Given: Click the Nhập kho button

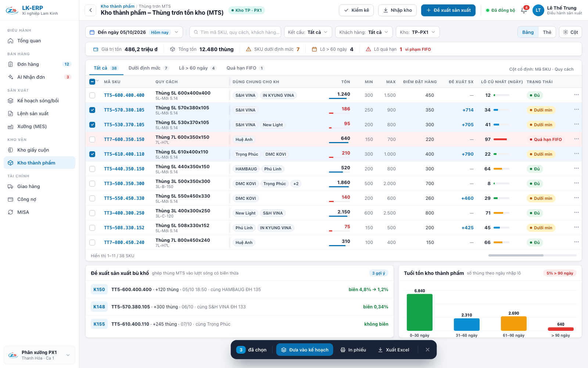Looking at the screenshot, I should point(398,10).
